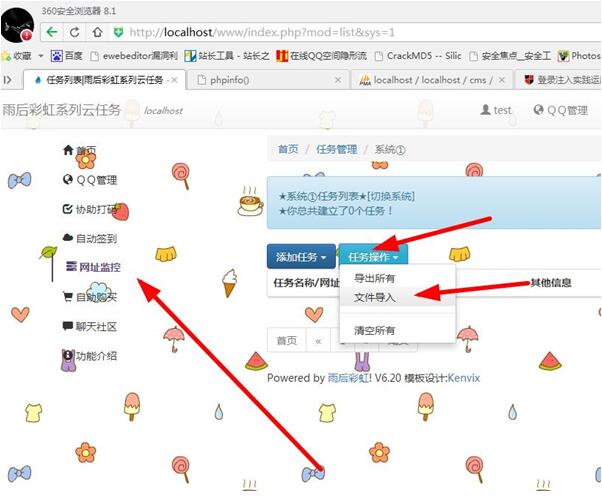Open the 站长工具 bookmark
Screen dimensions: 602x498
227,56
